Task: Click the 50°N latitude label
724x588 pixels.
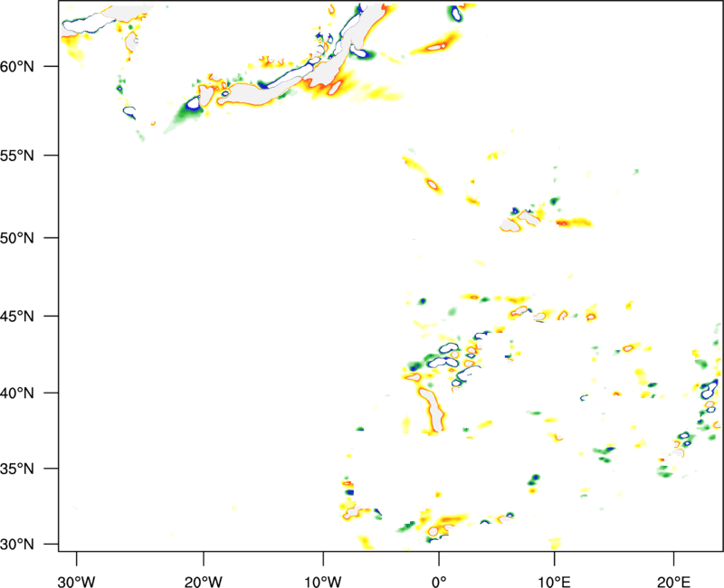Action: 17,238
